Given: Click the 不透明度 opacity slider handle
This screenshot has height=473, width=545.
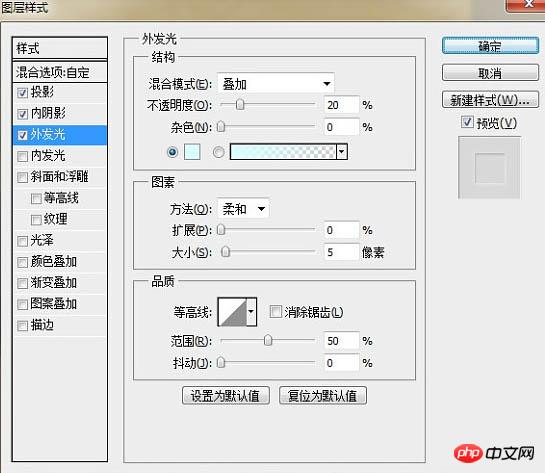Looking at the screenshot, I should tap(240, 104).
